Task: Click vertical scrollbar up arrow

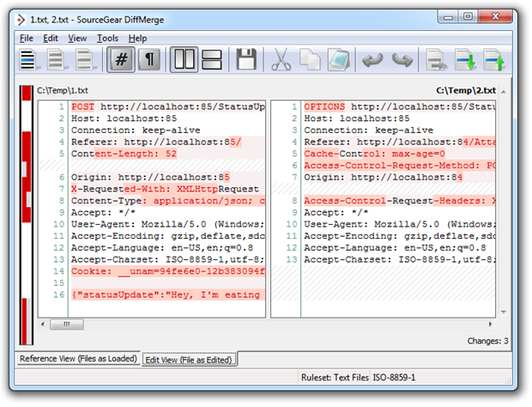Action: click(504, 92)
